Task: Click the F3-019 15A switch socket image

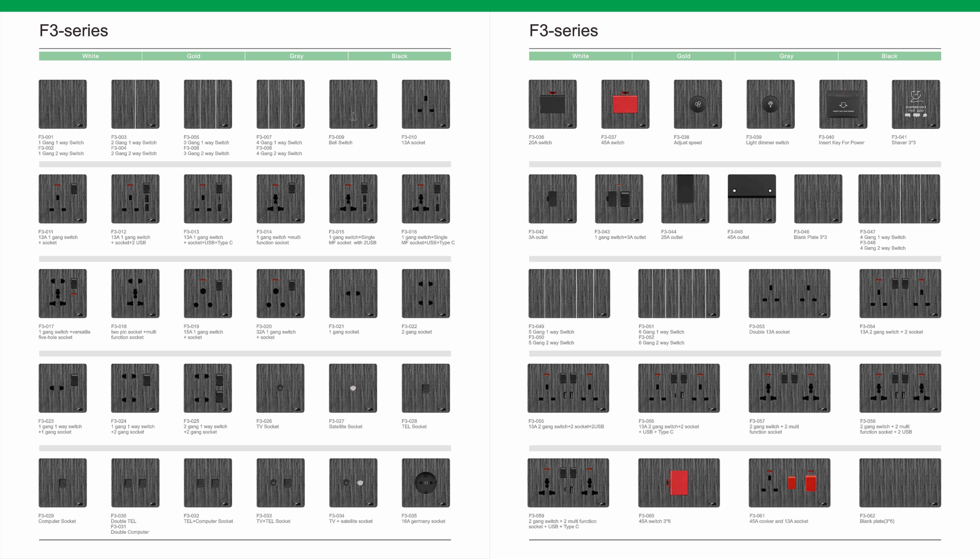Action: [208, 293]
